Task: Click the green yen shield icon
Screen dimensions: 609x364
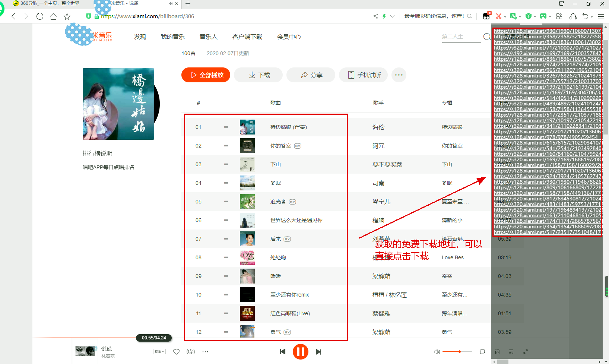Action: pyautogui.click(x=529, y=16)
